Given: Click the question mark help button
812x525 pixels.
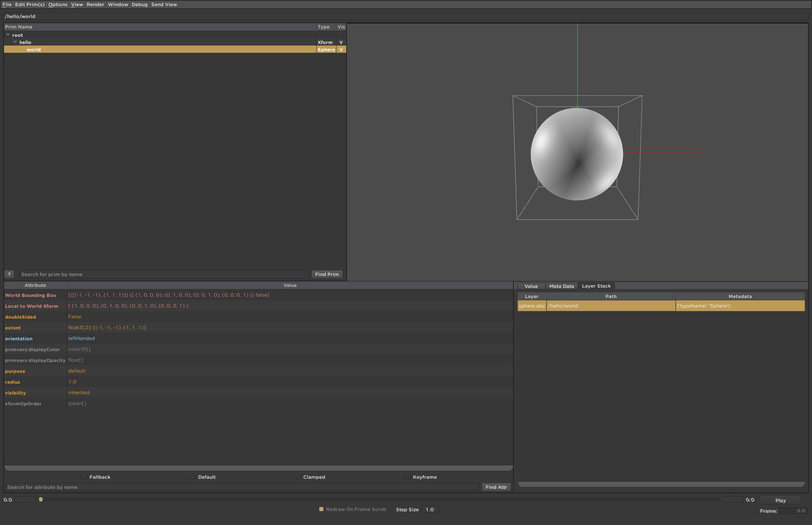Looking at the screenshot, I should 9,274.
